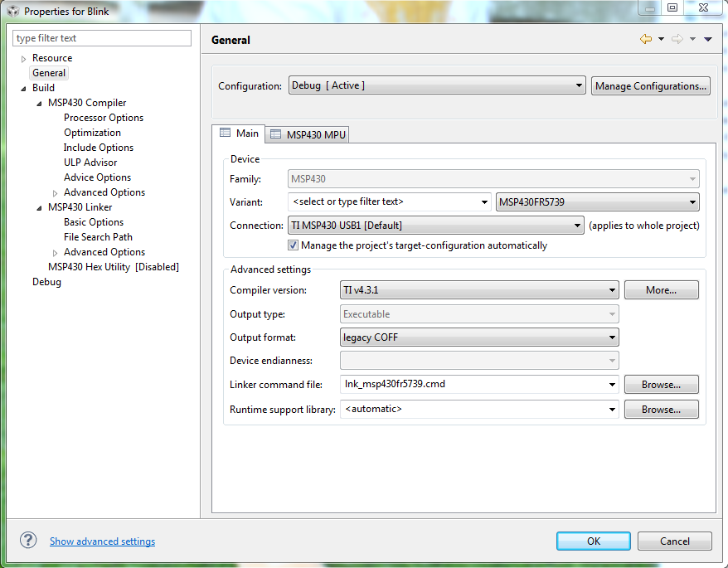This screenshot has height=568, width=728.
Task: Open the Compiler version dropdown
Action: [x=479, y=290]
